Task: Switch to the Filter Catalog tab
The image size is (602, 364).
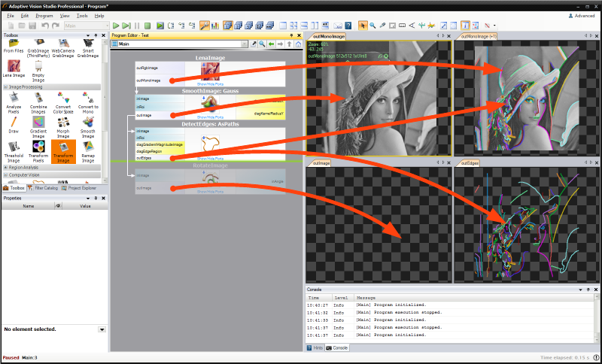Action: (47, 188)
